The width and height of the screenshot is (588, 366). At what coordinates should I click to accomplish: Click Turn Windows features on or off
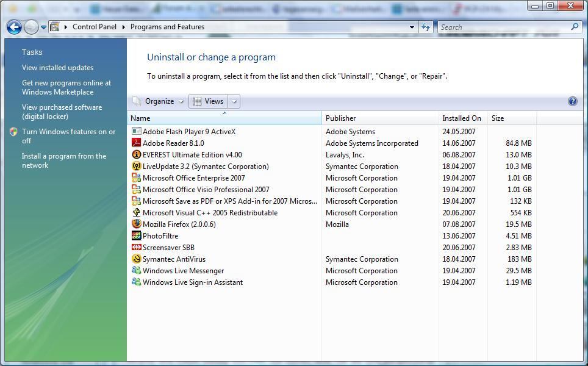click(x=69, y=136)
